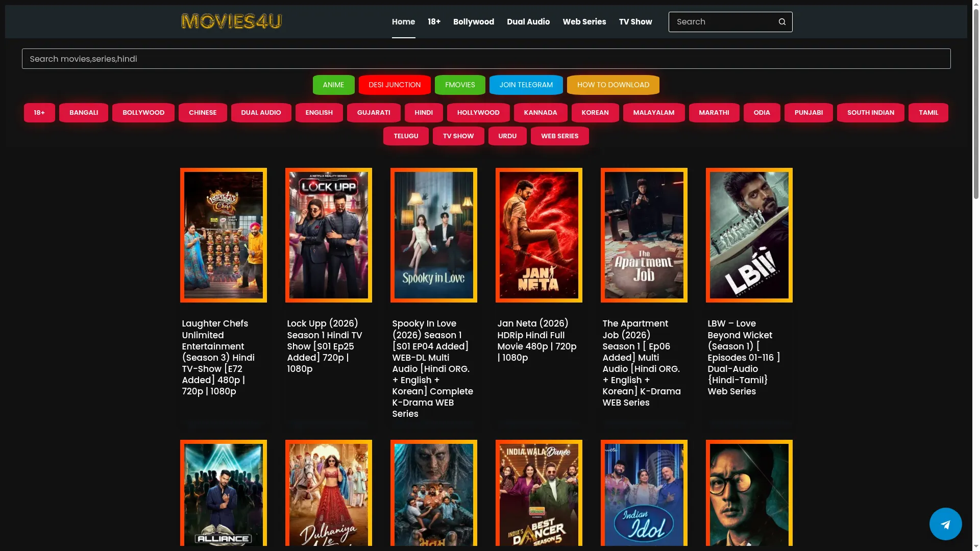Click the green ANIME button
Screen dimensions: 980x551
click(x=333, y=85)
